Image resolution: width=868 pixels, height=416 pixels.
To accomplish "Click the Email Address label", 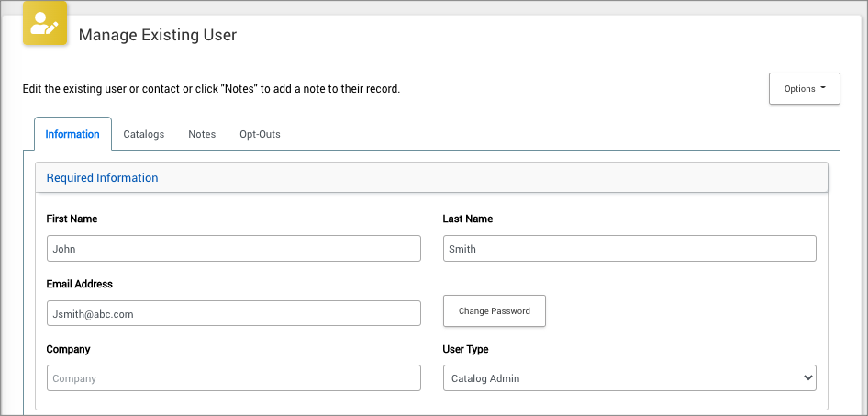I will (x=80, y=285).
